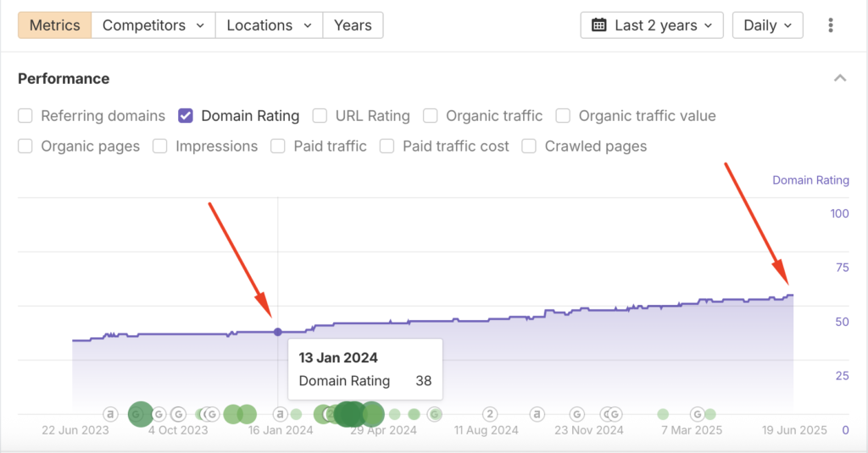Check the Paid traffic checkbox
The image size is (868, 453).
click(278, 146)
